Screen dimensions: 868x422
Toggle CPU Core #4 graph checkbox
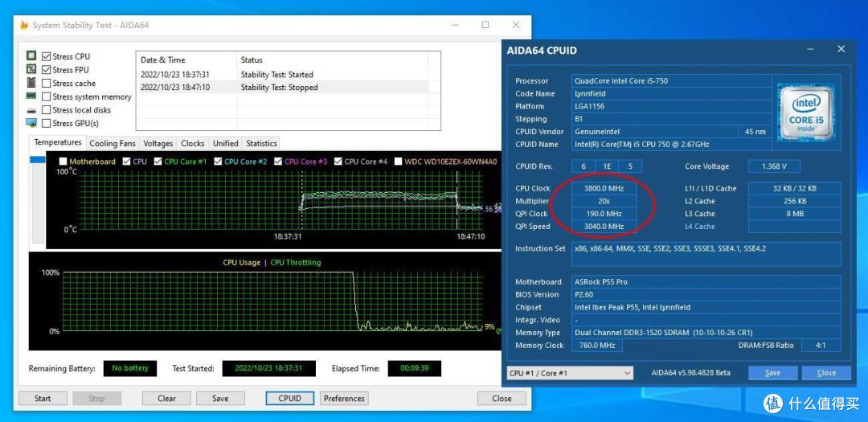[338, 161]
